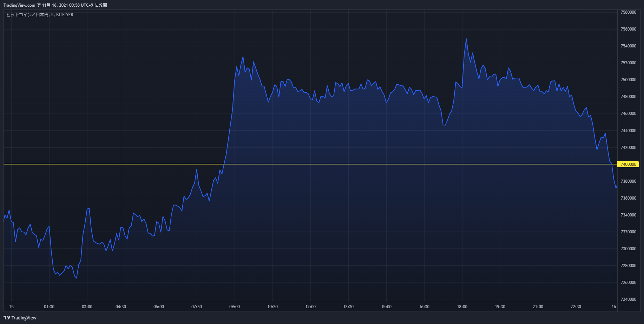Screen dimensions: 644x324
Task: Click the date label 15 on time axis
Action: pyautogui.click(x=11, y=307)
